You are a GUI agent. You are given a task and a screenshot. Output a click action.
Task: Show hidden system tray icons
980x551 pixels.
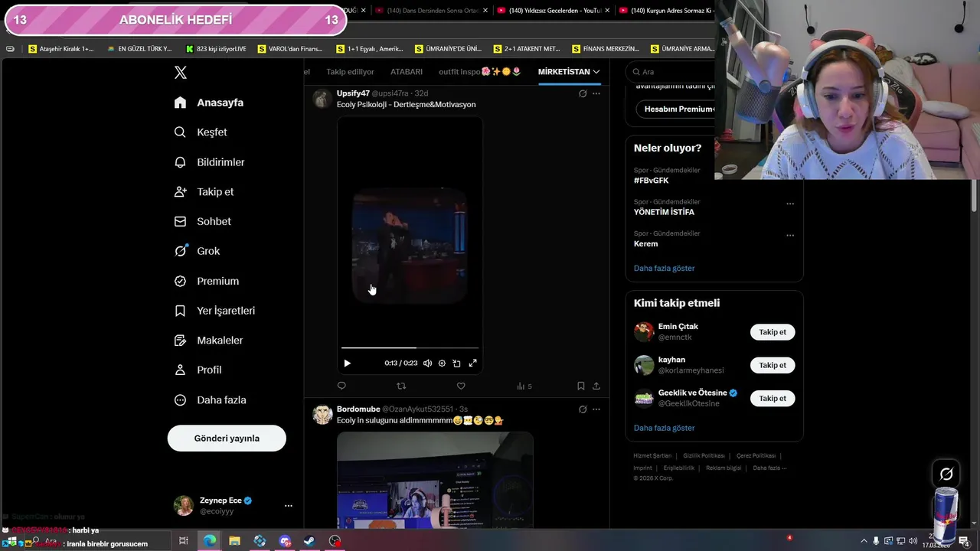pos(864,541)
